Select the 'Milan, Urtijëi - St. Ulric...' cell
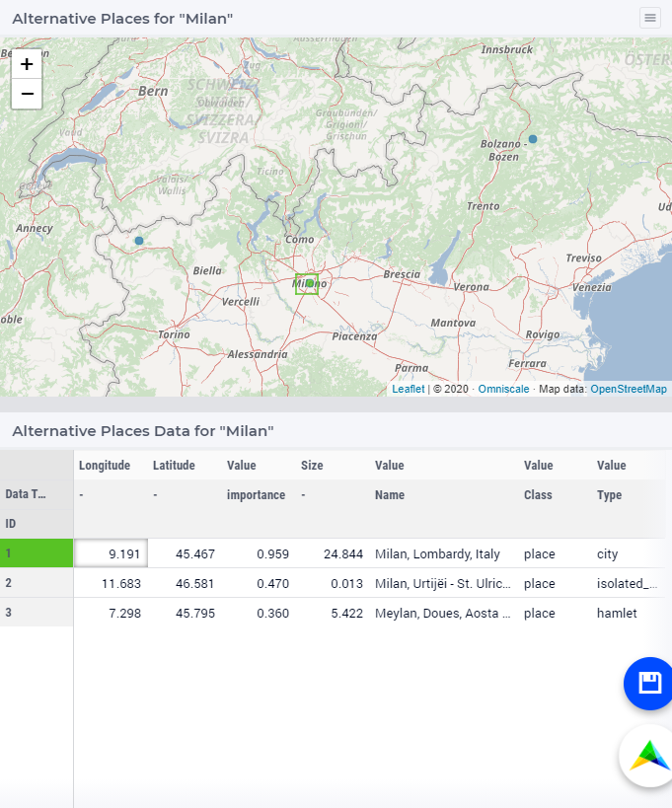The image size is (672, 808). pyautogui.click(x=445, y=583)
